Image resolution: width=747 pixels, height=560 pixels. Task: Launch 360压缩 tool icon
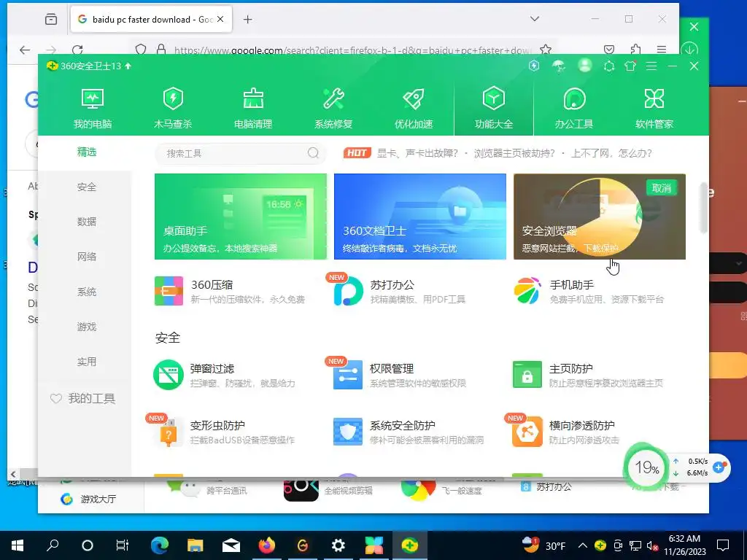pos(169,290)
